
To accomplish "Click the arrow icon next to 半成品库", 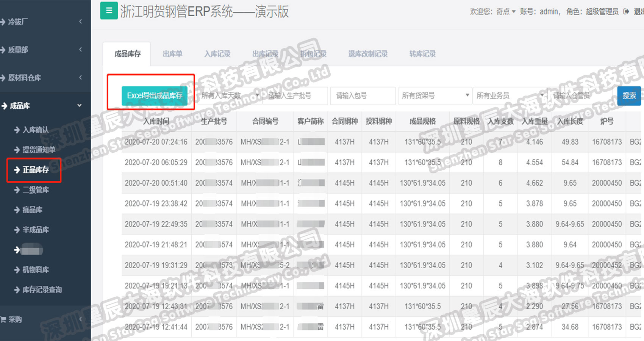I will tap(17, 230).
